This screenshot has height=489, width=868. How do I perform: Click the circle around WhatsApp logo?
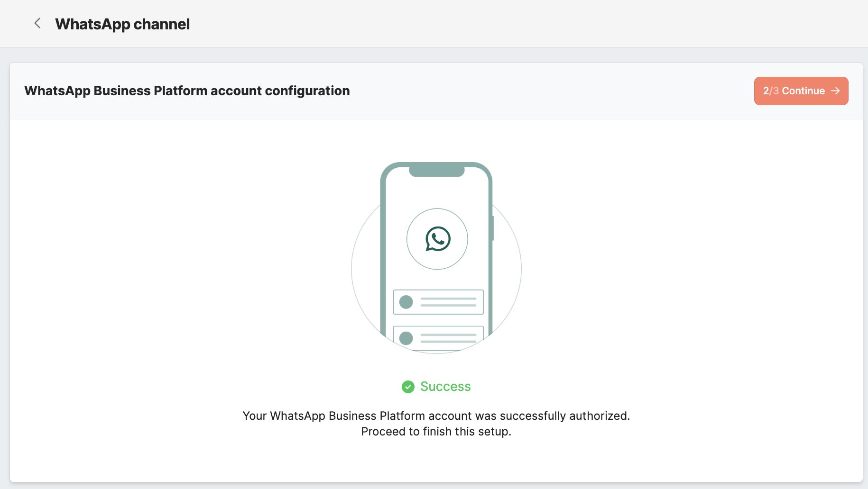437,239
